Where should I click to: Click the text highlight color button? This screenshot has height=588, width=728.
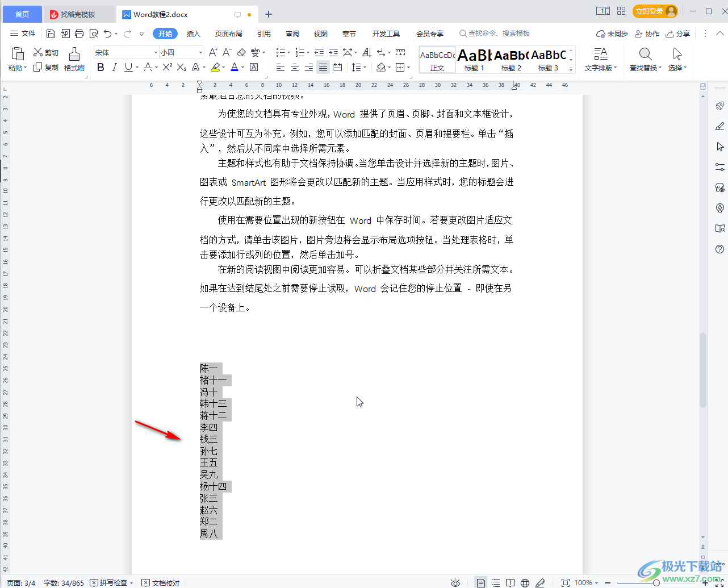point(215,67)
